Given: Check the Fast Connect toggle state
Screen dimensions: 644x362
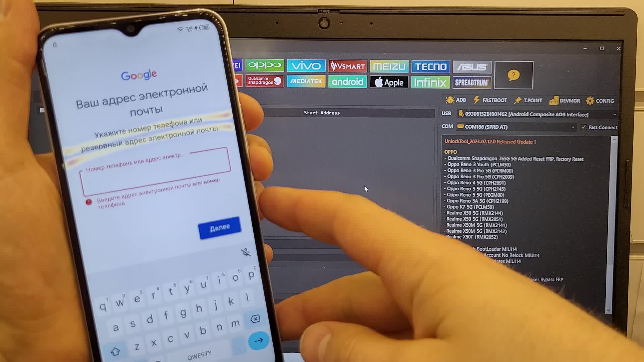Looking at the screenshot, I should pos(583,127).
